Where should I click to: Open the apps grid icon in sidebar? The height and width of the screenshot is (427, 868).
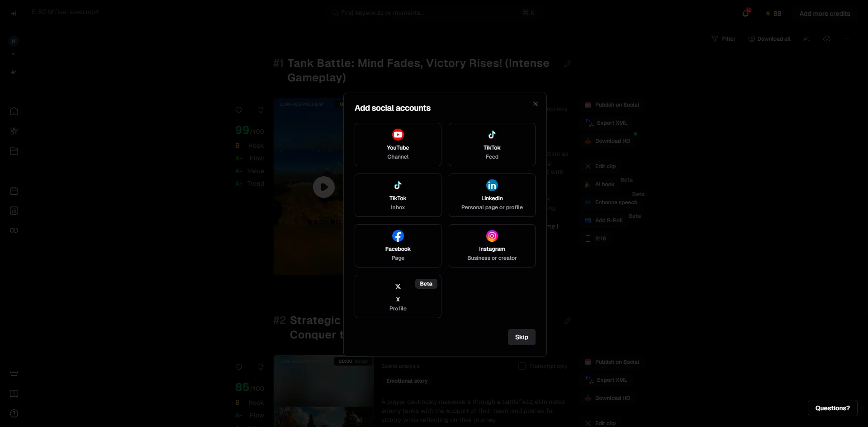click(14, 131)
